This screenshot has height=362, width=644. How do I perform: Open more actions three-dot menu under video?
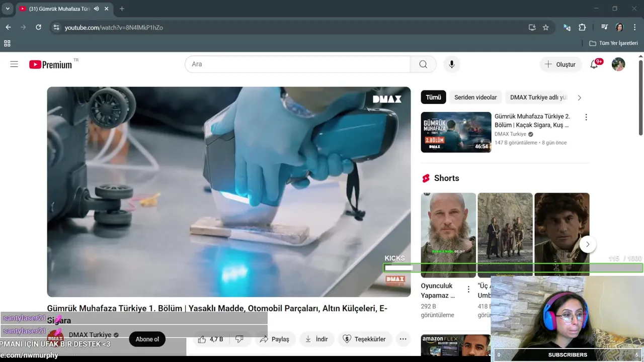[403, 339]
